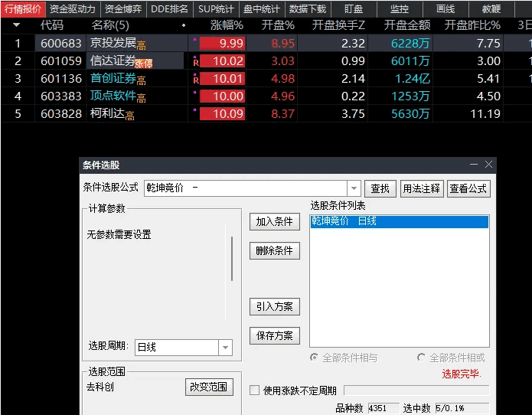The height and width of the screenshot is (415, 532).
Task: Click the triangle menu icon left of 代码
Action: point(16,25)
